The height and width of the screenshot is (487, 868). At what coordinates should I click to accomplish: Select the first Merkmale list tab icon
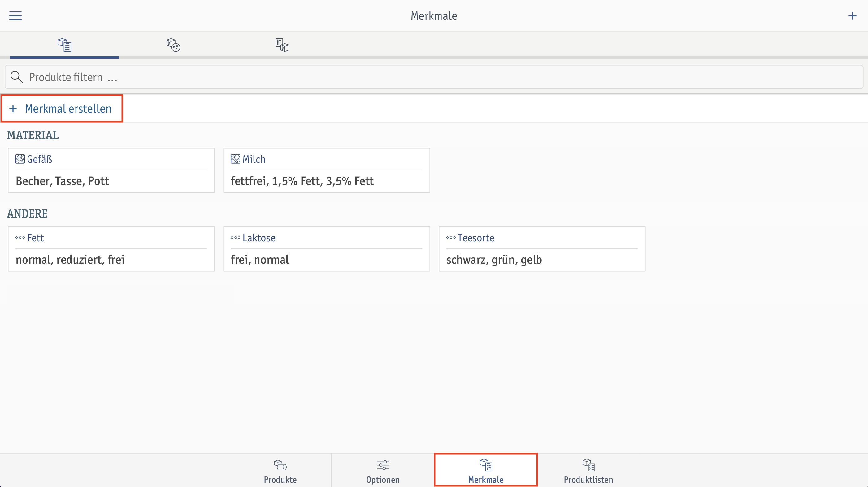64,45
